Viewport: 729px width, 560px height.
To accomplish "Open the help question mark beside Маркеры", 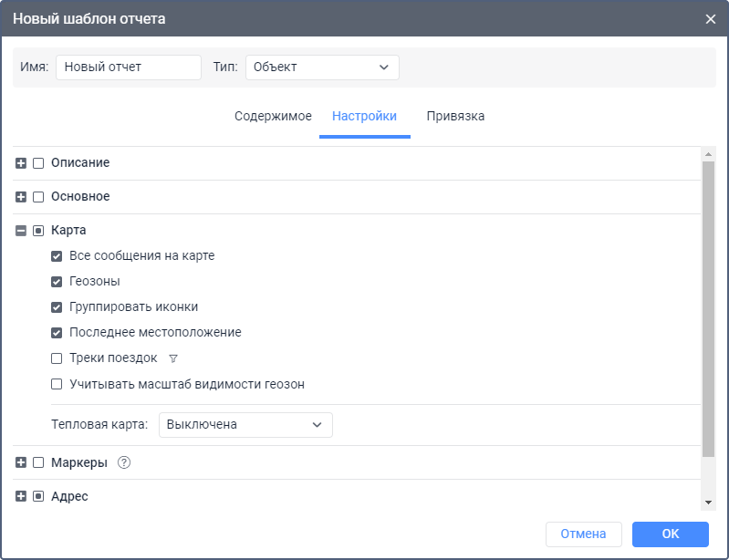I will tap(124, 462).
